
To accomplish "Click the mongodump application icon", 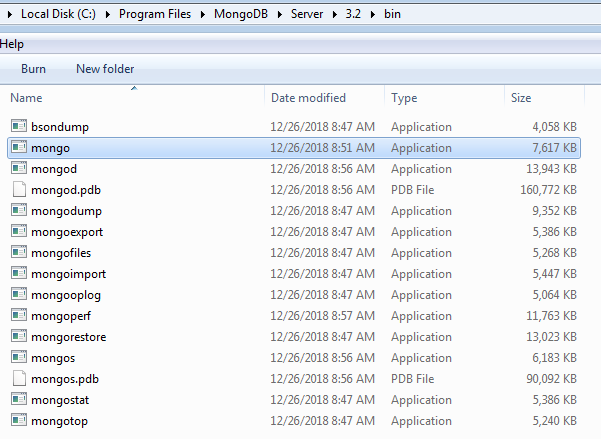I will point(19,210).
